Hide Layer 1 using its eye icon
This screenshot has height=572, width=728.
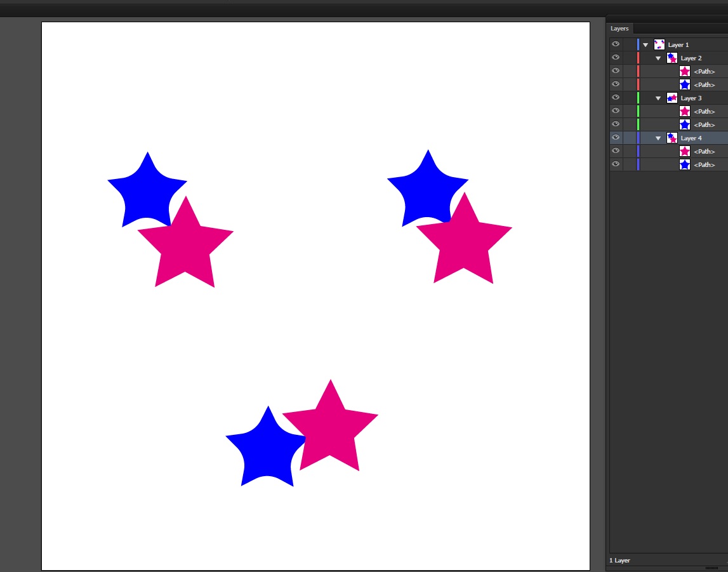616,44
